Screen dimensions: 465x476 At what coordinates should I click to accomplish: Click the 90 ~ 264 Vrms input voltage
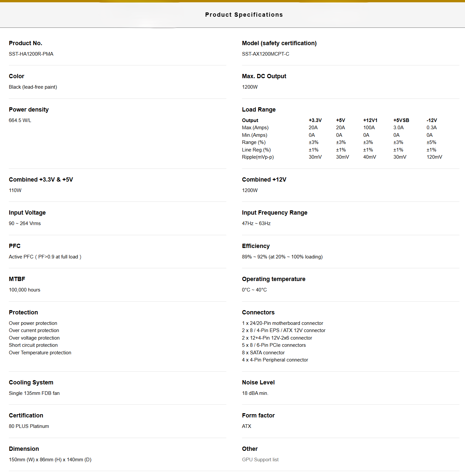(x=25, y=223)
